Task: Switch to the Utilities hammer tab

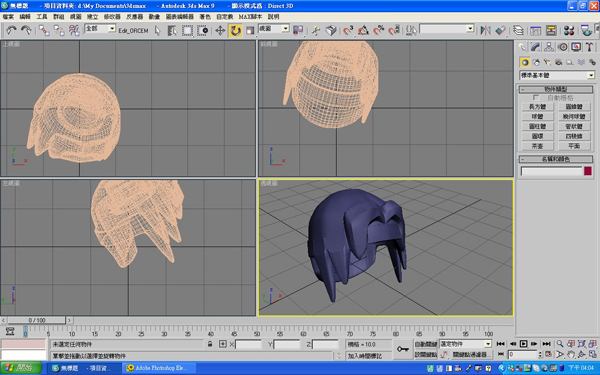Action: 589,47
